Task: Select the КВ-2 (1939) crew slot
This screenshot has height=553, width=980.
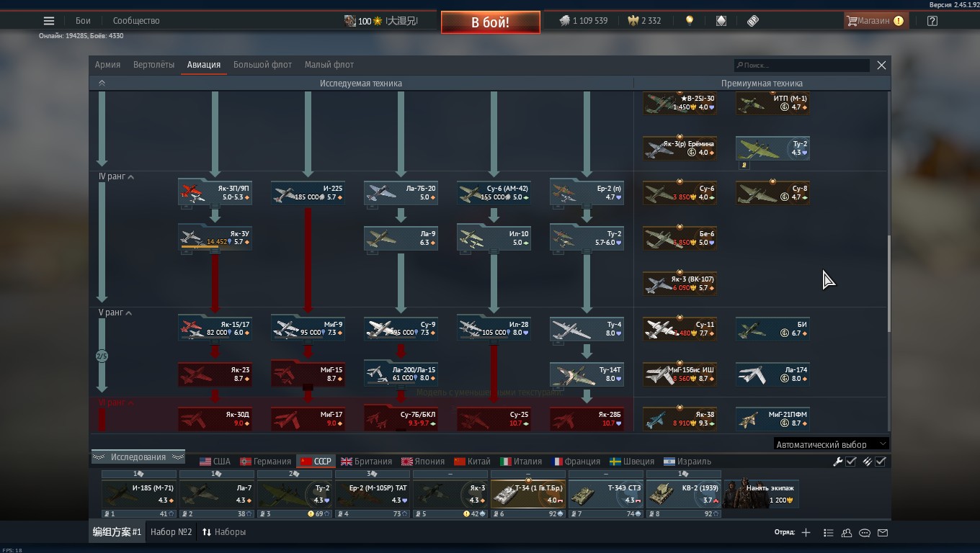Action: tap(684, 494)
